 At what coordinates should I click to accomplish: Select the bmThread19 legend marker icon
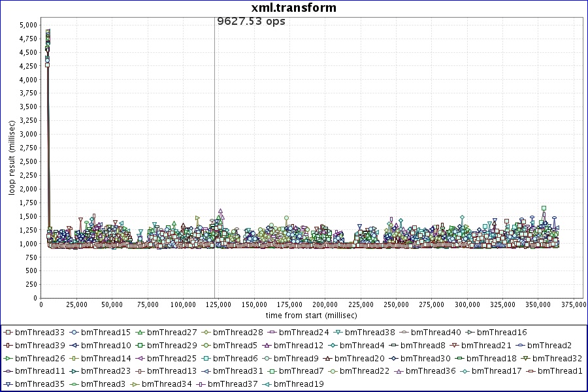[266, 384]
